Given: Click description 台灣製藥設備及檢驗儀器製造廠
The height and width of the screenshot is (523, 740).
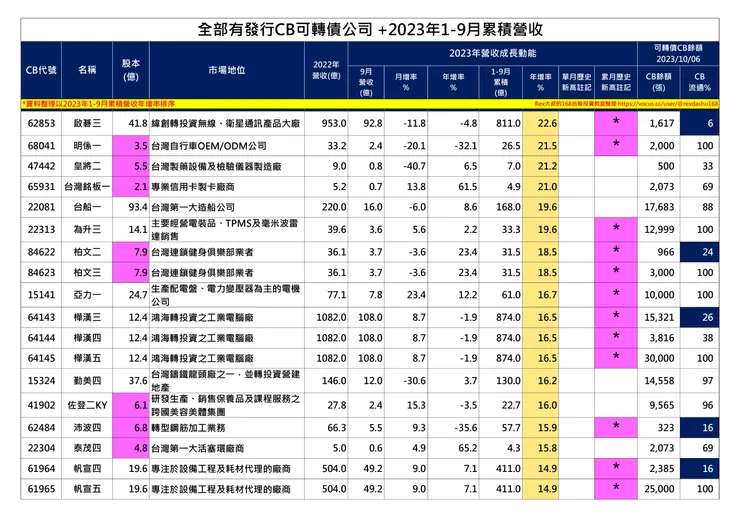Looking at the screenshot, I should (x=216, y=166).
